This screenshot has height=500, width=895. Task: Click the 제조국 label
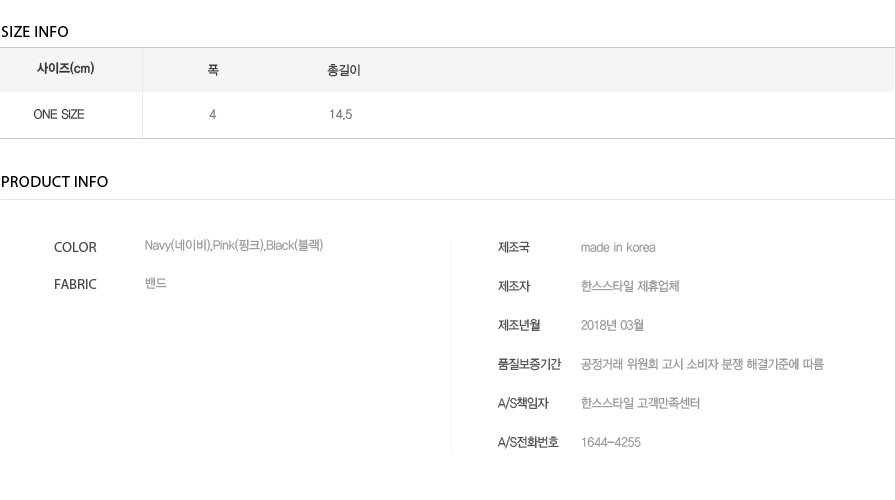pyautogui.click(x=514, y=248)
